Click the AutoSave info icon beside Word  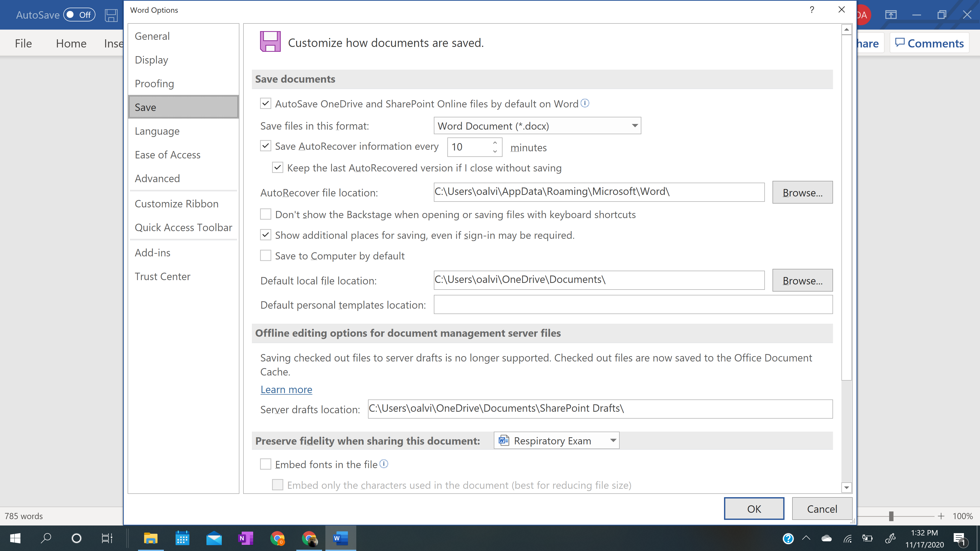pos(585,103)
